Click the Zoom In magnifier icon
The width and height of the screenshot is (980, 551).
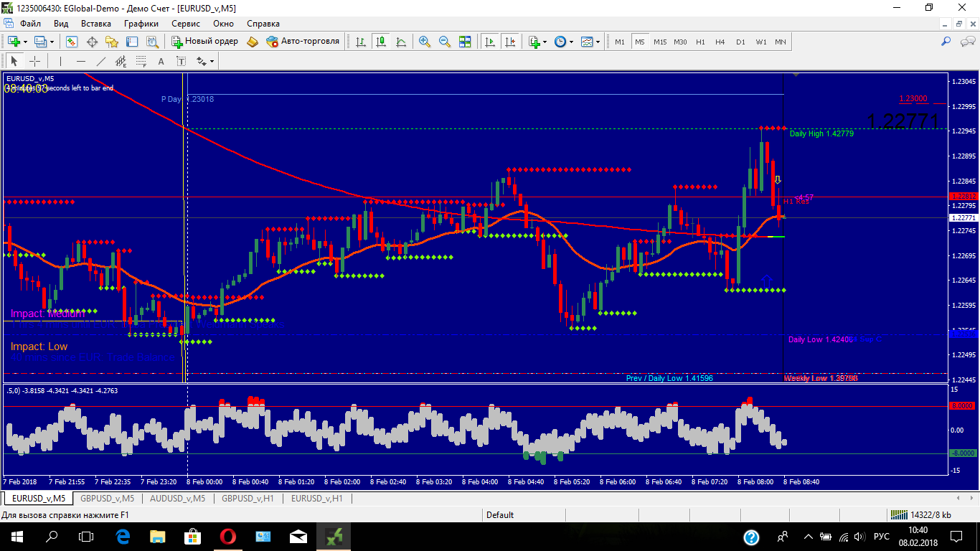point(425,42)
